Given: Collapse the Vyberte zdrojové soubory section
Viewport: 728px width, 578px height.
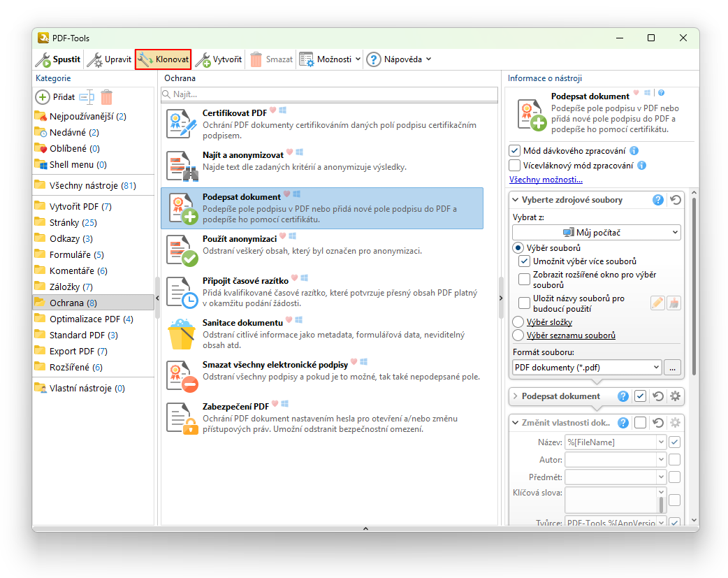Looking at the screenshot, I should click(516, 200).
